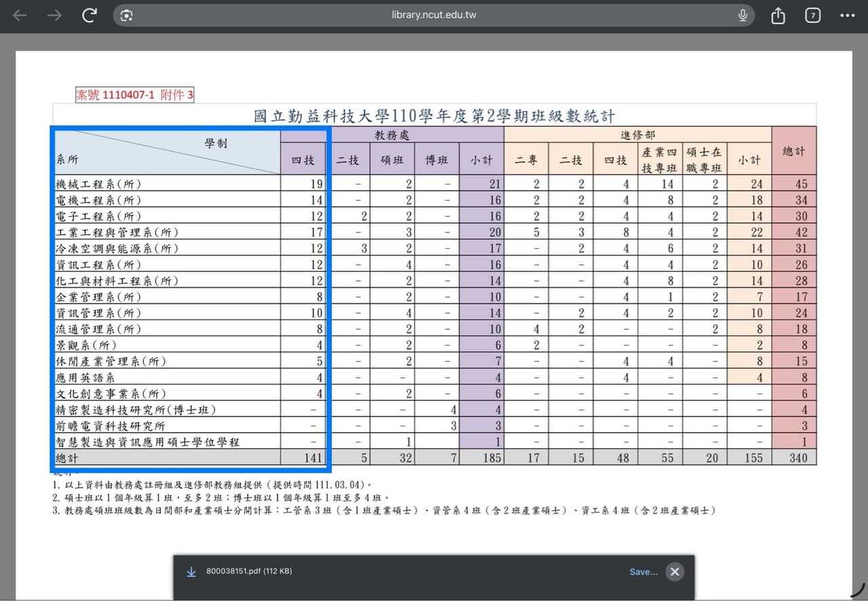The height and width of the screenshot is (601, 868).
Task: Select row label 化工與材料工程系(所)
Action: (x=117, y=281)
